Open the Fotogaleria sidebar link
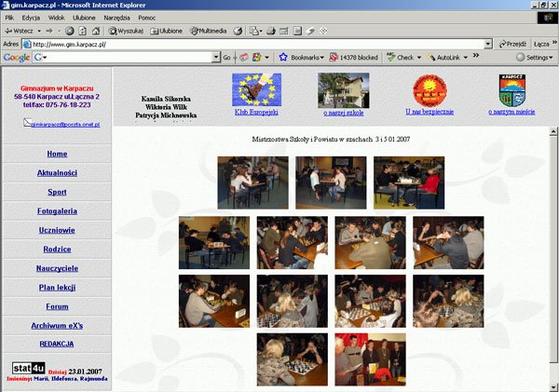This screenshot has width=559, height=392. [57, 211]
